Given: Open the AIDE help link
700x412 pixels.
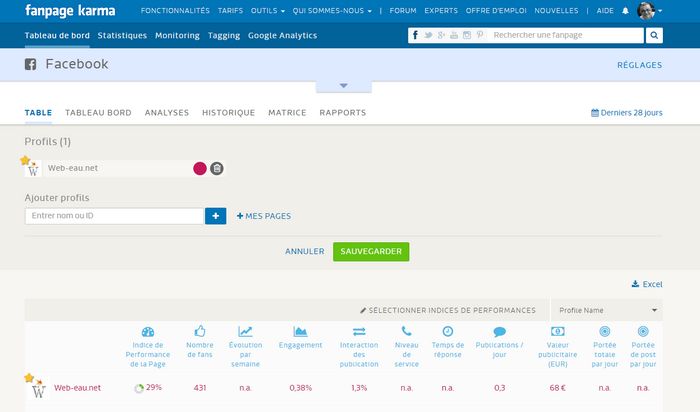Looking at the screenshot, I should pyautogui.click(x=605, y=11).
